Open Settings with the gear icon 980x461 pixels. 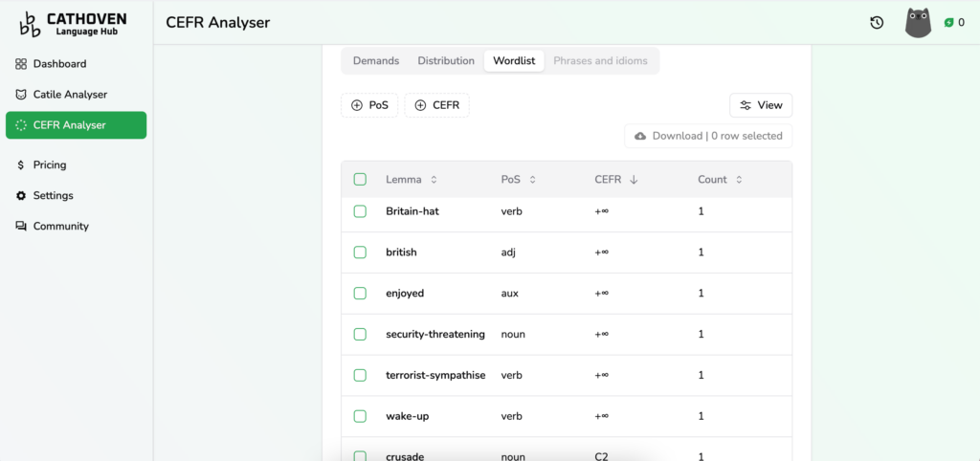pyautogui.click(x=53, y=196)
